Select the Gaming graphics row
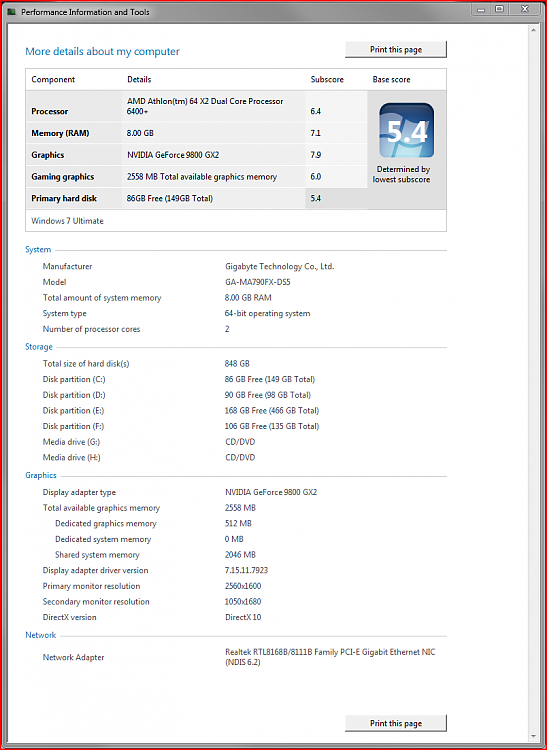Viewport: 547px width, 750px height. click(x=197, y=176)
